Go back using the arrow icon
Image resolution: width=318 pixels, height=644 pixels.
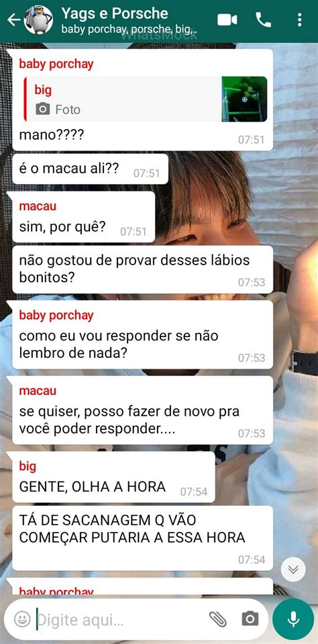[x=13, y=19]
